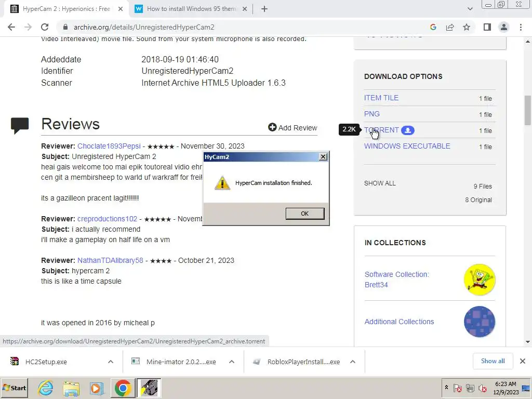Open Software Collection: Brett34 link
The width and height of the screenshot is (532, 399).
click(396, 280)
